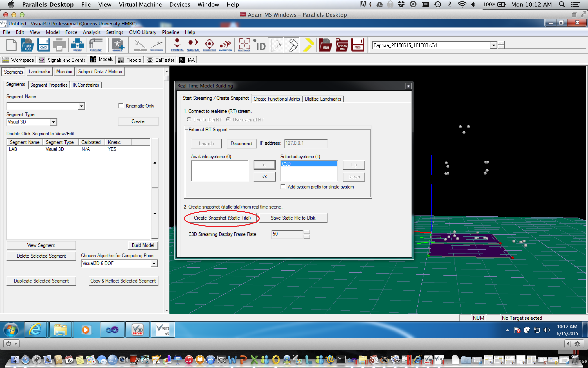Viewport: 588px width, 368px height.
Task: Click the Windows Start orb
Action: [11, 330]
